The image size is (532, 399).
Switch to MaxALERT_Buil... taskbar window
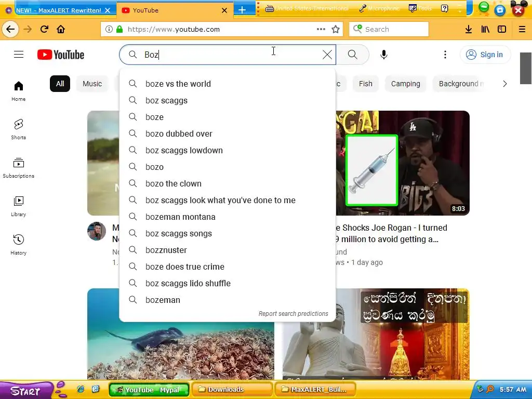[x=315, y=390]
